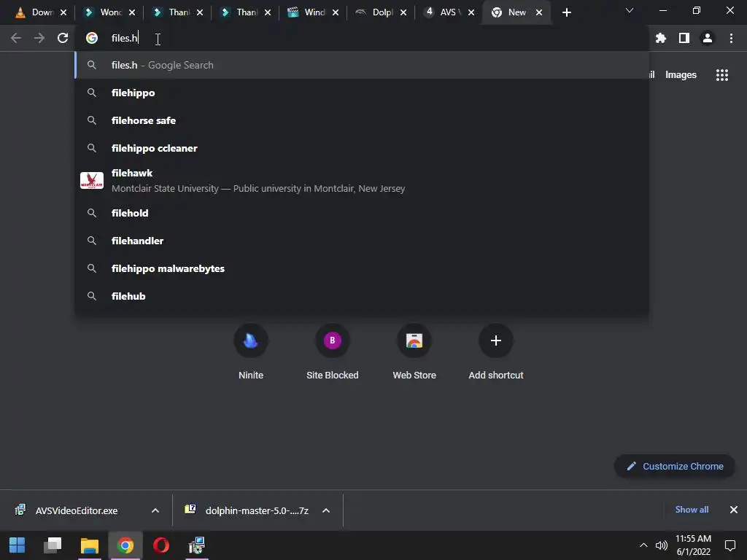The height and width of the screenshot is (560, 747).
Task: Open a new tab with plus icon
Action: click(x=566, y=12)
